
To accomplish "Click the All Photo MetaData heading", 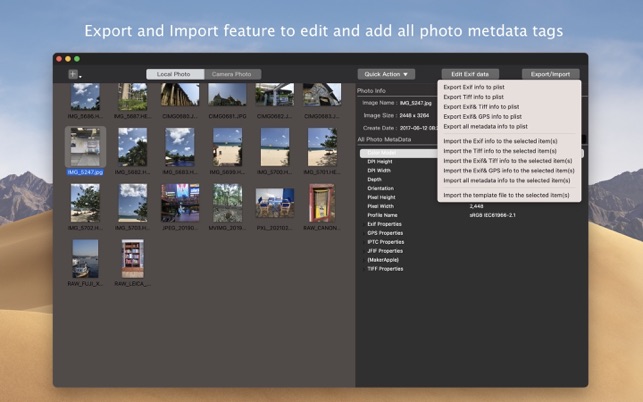I will (384, 139).
